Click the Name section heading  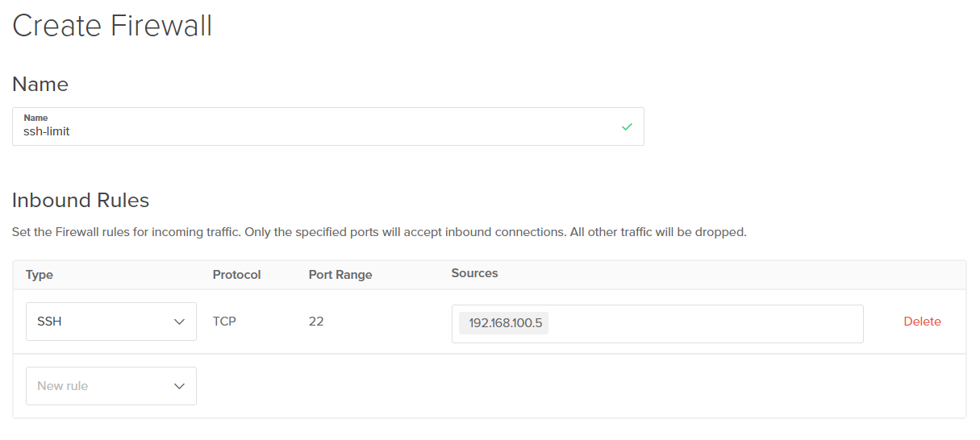coord(40,85)
